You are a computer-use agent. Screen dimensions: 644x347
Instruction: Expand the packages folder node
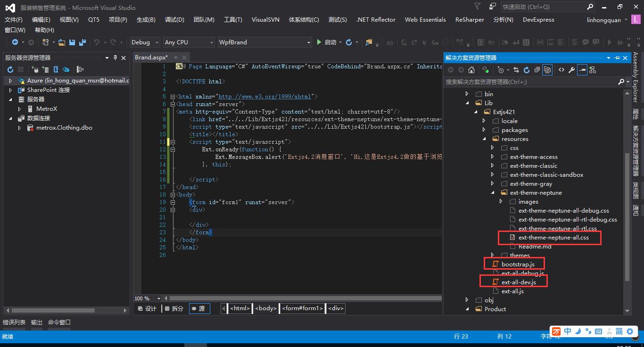tap(484, 130)
